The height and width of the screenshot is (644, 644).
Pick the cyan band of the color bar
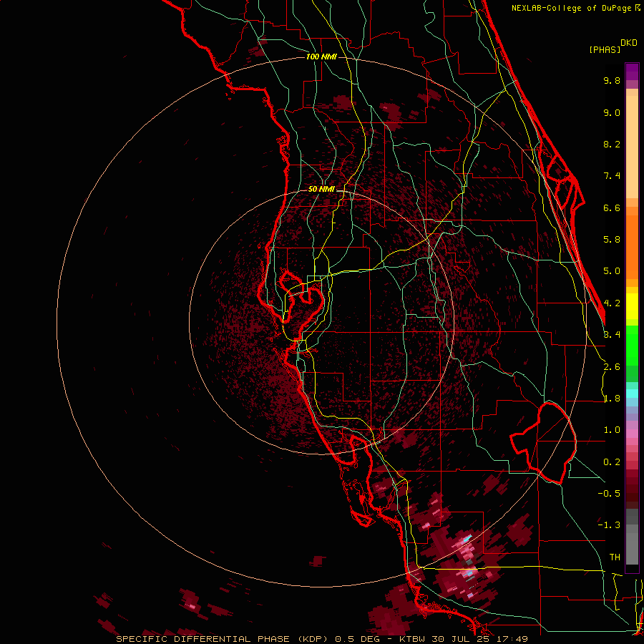632,394
